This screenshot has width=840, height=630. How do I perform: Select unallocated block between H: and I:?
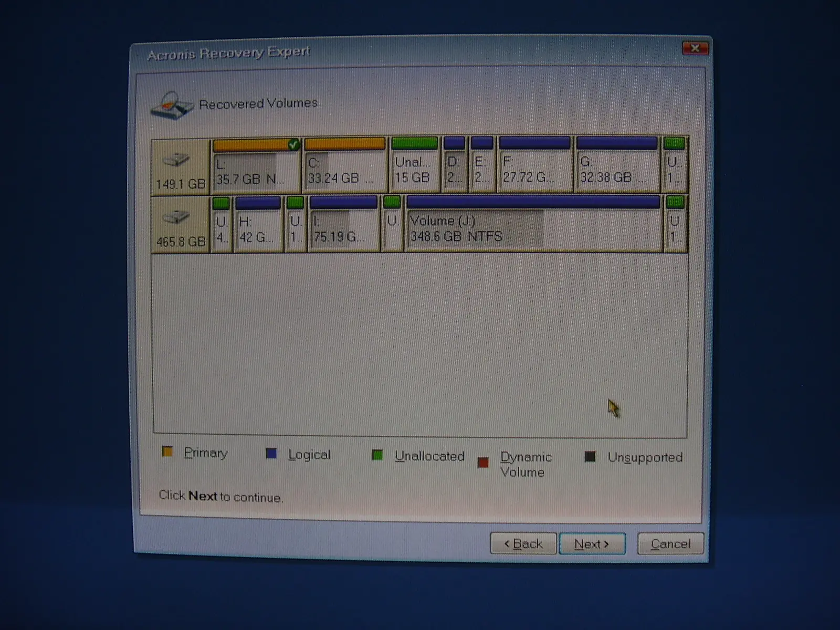click(x=296, y=224)
